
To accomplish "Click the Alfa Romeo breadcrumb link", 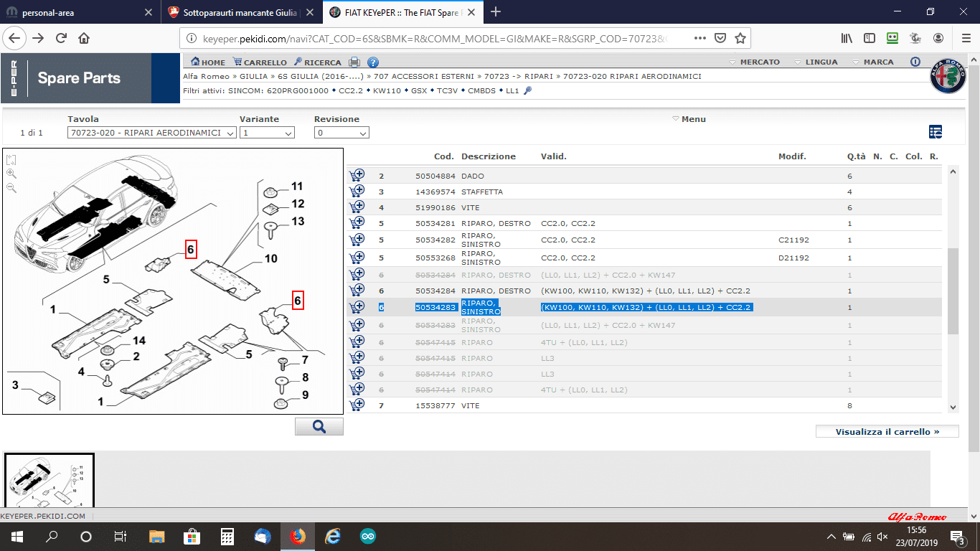I will coord(206,76).
